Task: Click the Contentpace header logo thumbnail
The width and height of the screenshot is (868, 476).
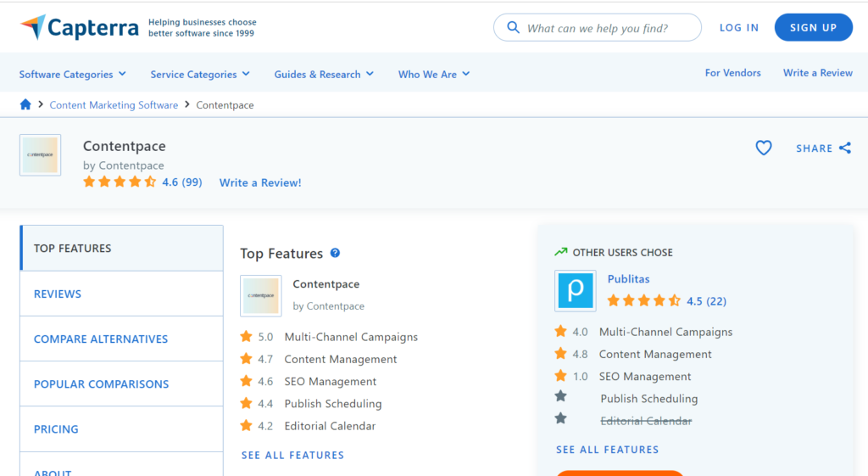Action: [x=40, y=155]
